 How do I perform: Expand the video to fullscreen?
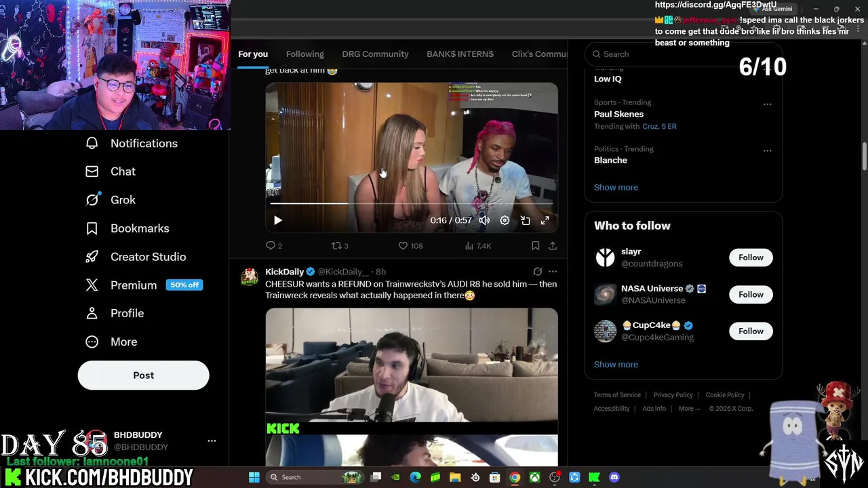tap(545, 220)
